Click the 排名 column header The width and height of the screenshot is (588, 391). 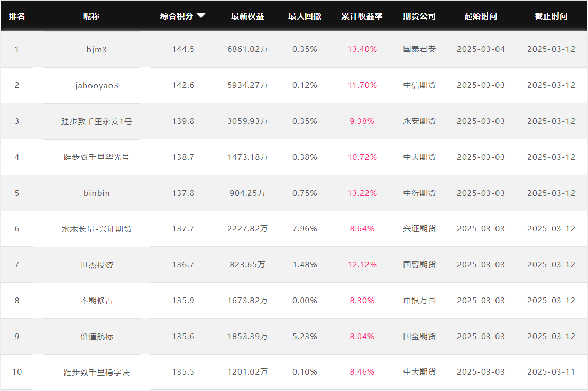coord(17,16)
